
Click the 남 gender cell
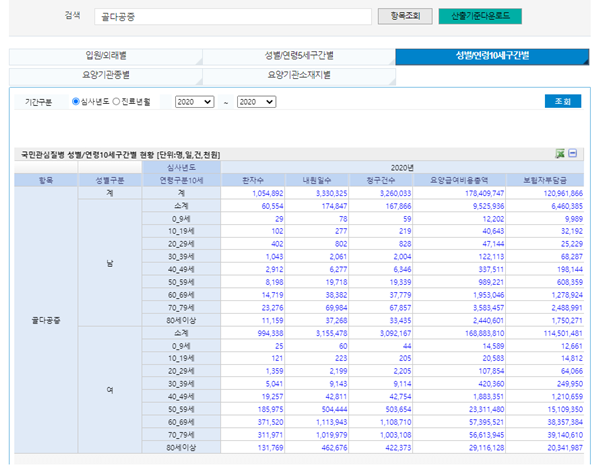coord(110,264)
